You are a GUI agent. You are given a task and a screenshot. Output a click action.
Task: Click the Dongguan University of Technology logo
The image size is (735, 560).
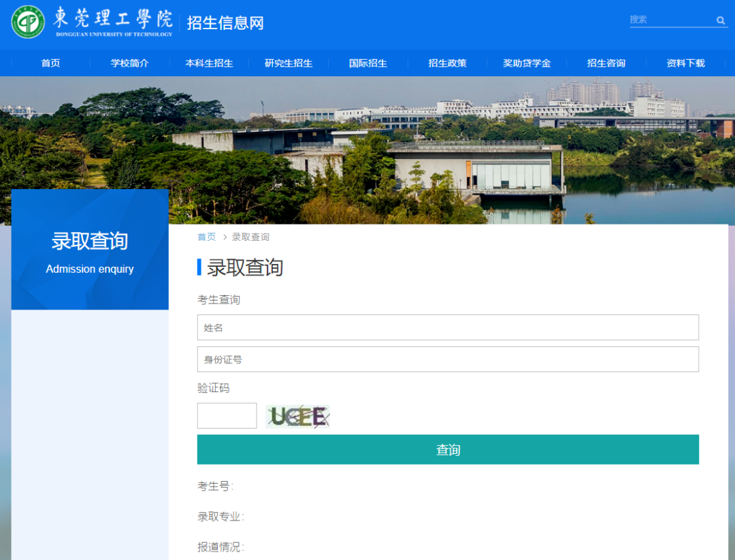coord(28,22)
